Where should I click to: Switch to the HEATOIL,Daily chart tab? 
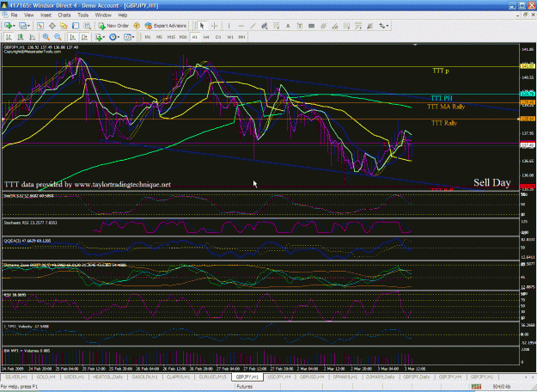107,377
